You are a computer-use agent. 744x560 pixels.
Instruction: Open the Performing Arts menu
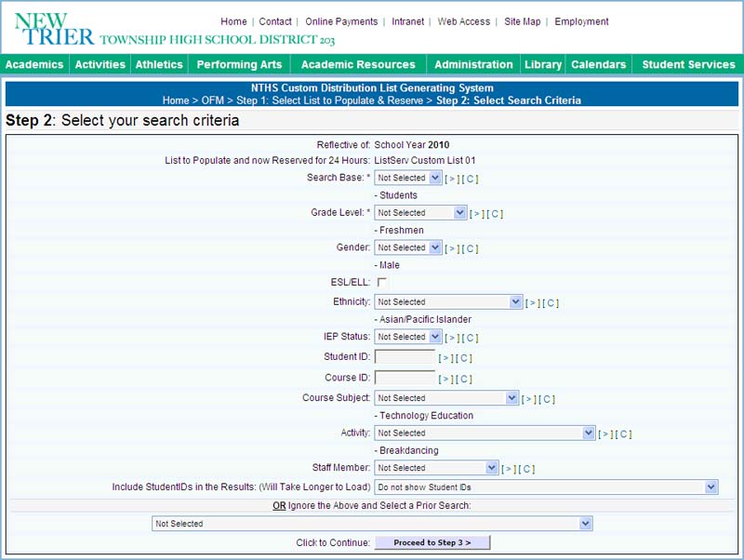pos(239,64)
